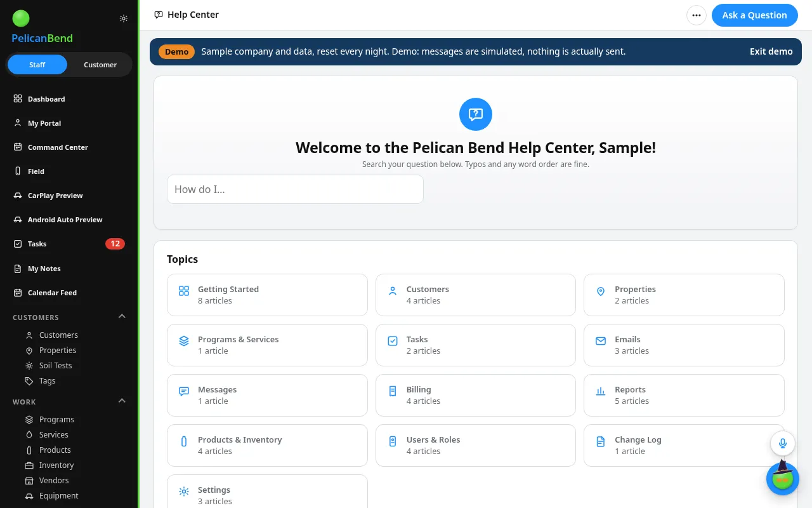Image resolution: width=812 pixels, height=508 pixels.
Task: Open the Tasks topic card with 2 articles
Action: coord(476,345)
